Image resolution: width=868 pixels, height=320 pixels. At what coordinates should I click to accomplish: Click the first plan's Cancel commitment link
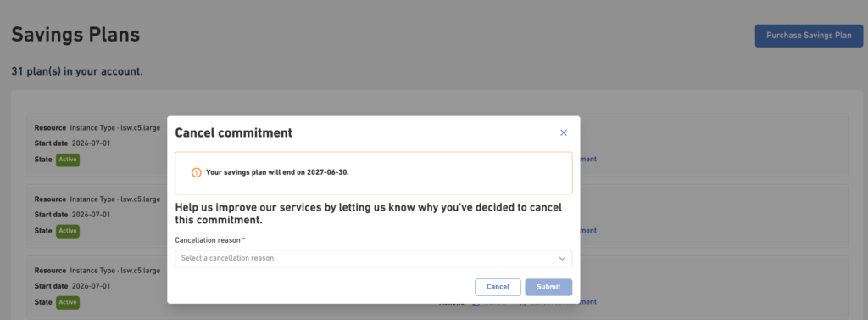[588, 160]
